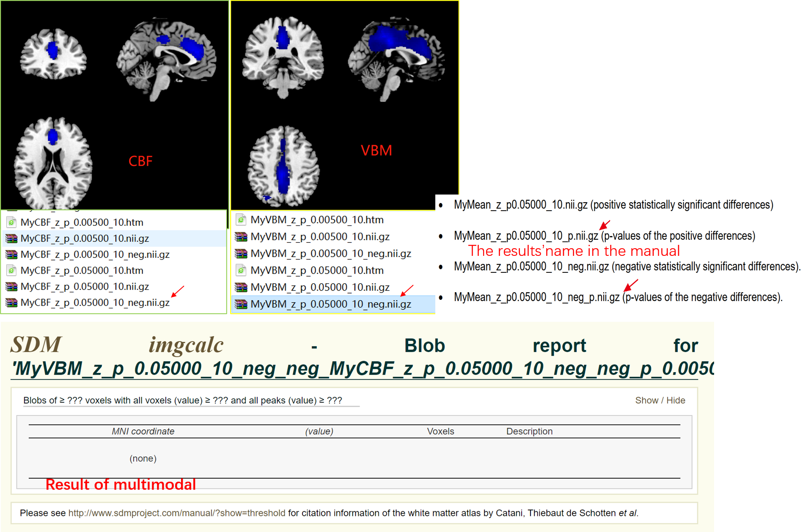Screen dimensions: 808x532
Task: Click Show to expand blob table
Action: click(646, 400)
